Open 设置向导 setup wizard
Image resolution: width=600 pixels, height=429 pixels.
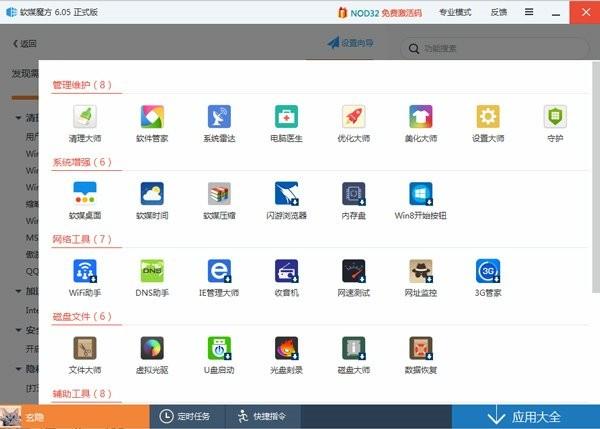[351, 43]
